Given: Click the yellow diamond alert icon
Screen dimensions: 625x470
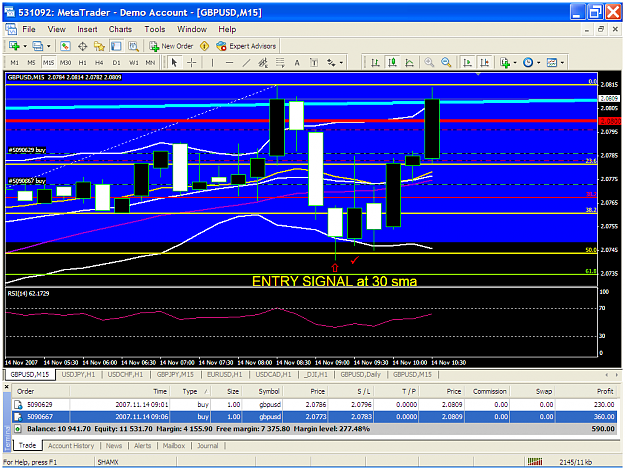Looking at the screenshot, I should pos(204,46).
